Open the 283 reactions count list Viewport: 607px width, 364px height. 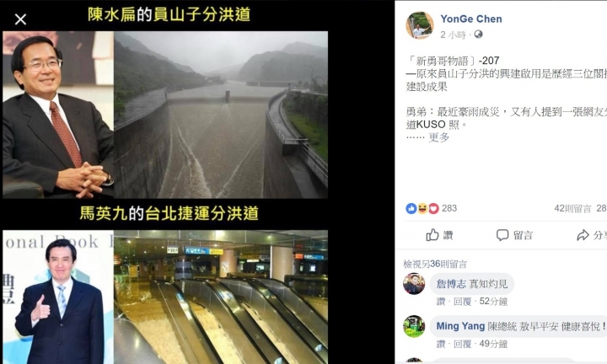[449, 208]
